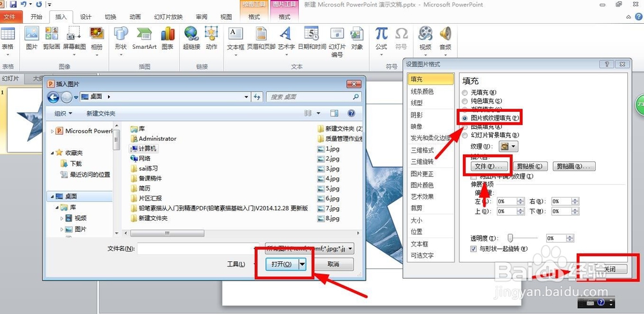
Task: Select 下载 under favorites
Action: (71, 163)
